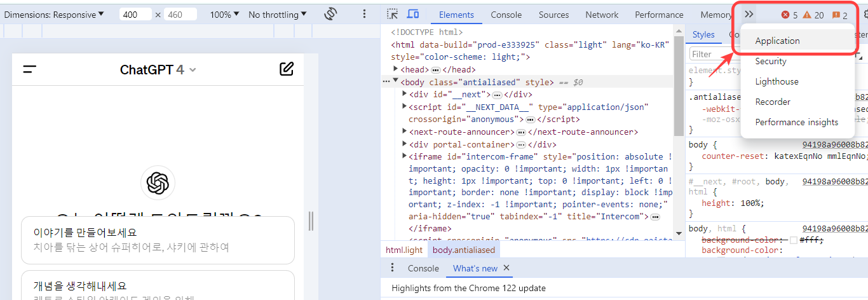Image resolution: width=868 pixels, height=300 pixels.
Task: Click the body.antialiased breadcrumb
Action: (464, 250)
